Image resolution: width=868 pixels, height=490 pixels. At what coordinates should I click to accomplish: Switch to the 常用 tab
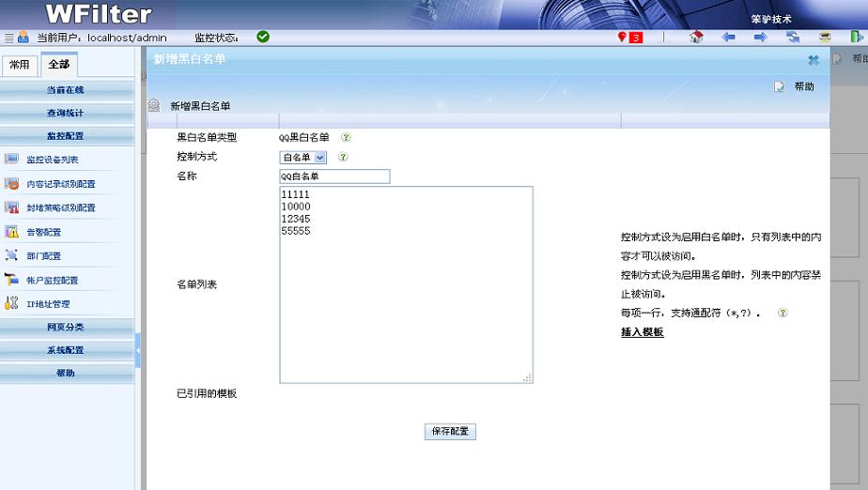point(19,65)
